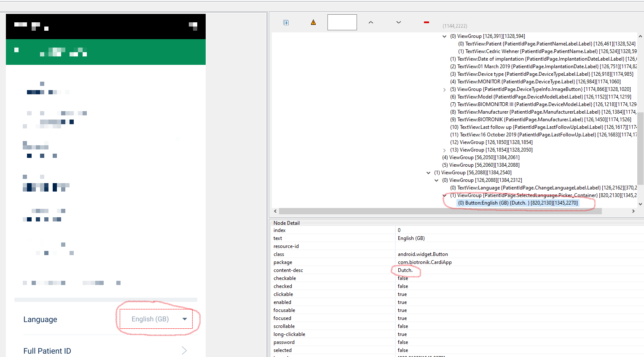Select TextView:BIOTRONIK tree row
The image size is (644, 357).
tap(541, 120)
